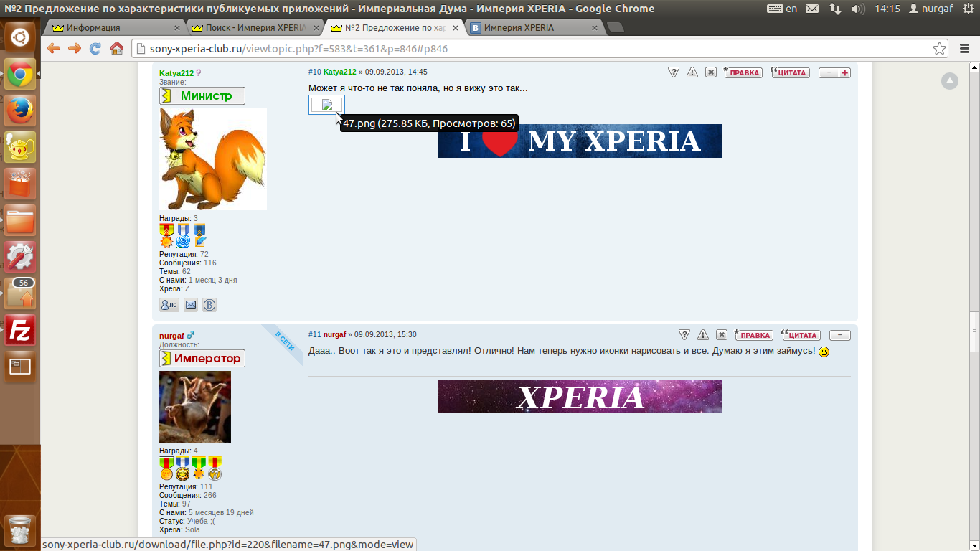Click the email envelope icon under Katya212
The image size is (980, 551).
point(190,305)
